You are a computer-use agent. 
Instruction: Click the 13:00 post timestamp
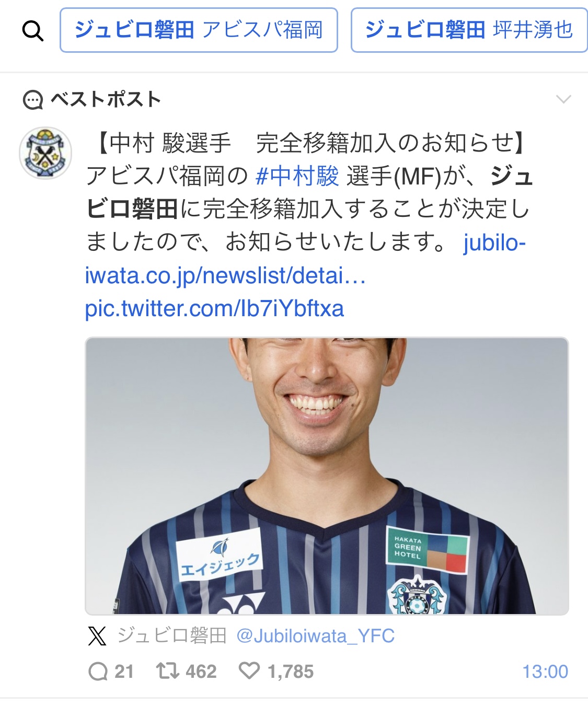[x=545, y=671]
